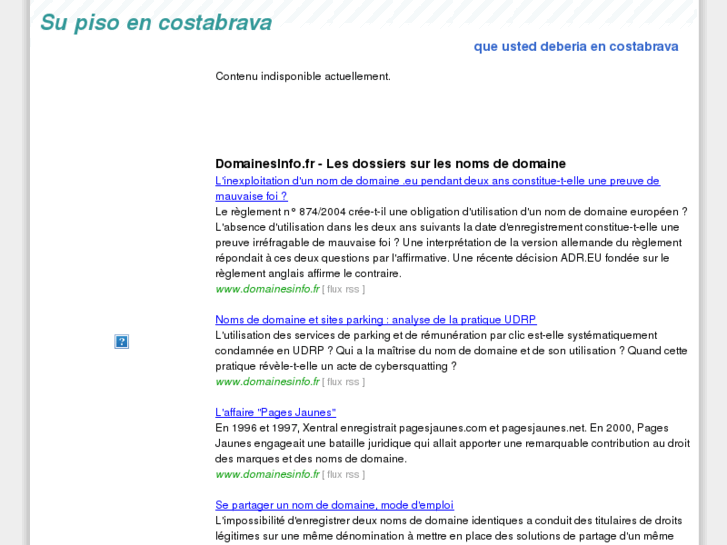This screenshot has height=545, width=727.
Task: Visit www.domainesinfo.fr under the Pages Jaunes article
Action: pyautogui.click(x=268, y=474)
